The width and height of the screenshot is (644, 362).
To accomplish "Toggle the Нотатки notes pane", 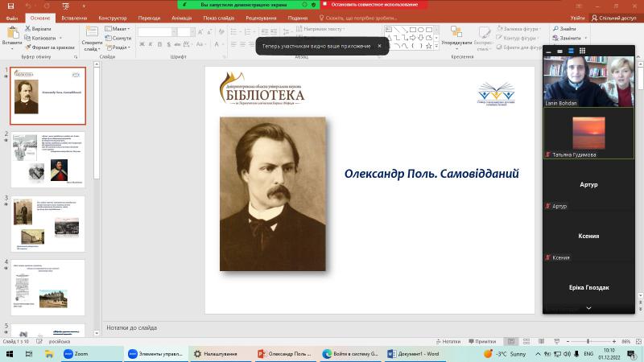I will coord(448,341).
